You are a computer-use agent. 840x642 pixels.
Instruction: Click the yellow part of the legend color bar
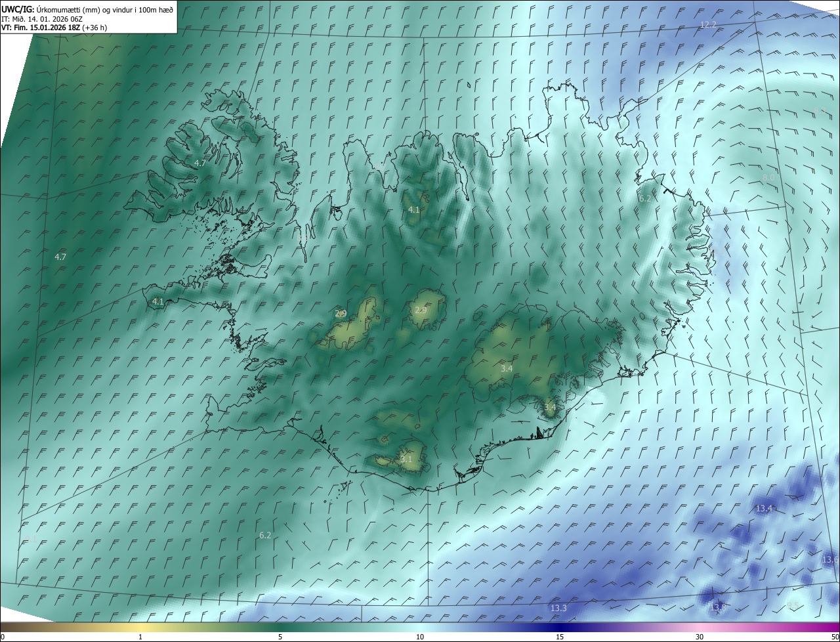[140, 628]
